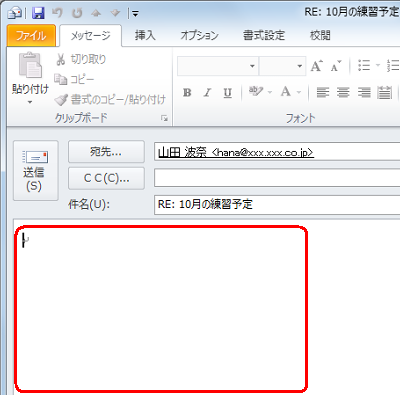
Task: Center align the text
Action: pos(343,92)
